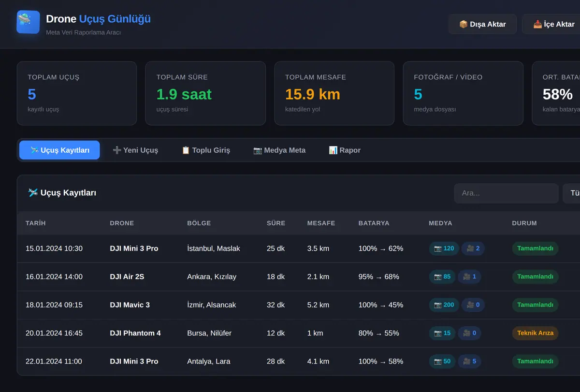Focus the Ara... search field
Screen dimensions: 580x392
[x=506, y=193]
